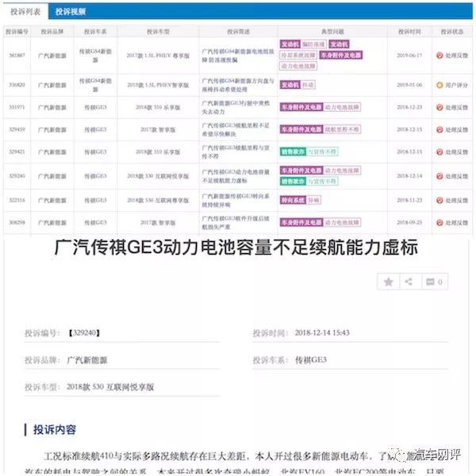The image size is (476, 476).
Task: Click status icon in 2019-06-17 complaint row
Action: point(440,56)
